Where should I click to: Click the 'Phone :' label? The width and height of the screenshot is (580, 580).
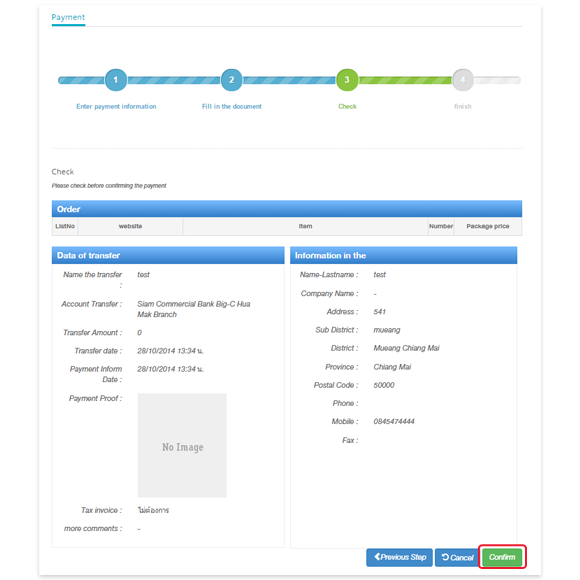[x=345, y=403]
